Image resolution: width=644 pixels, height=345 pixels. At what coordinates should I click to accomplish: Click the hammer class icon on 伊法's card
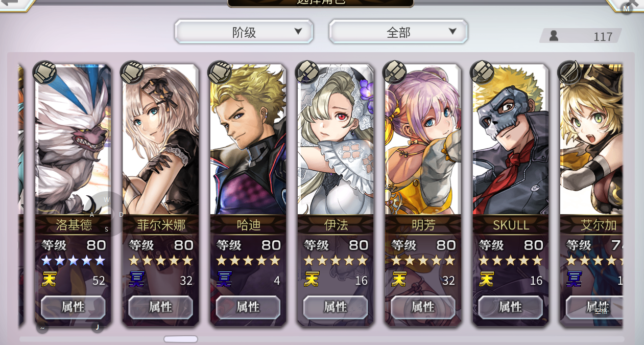pos(307,73)
